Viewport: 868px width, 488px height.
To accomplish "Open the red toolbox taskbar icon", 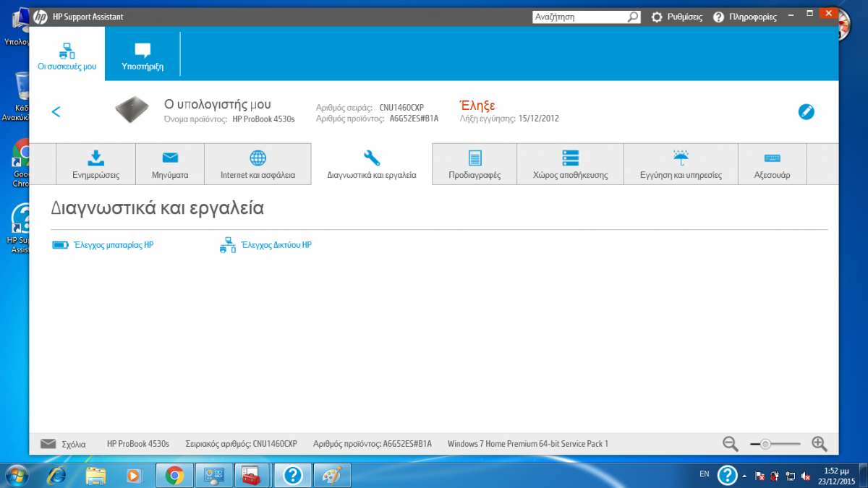I will (x=252, y=475).
